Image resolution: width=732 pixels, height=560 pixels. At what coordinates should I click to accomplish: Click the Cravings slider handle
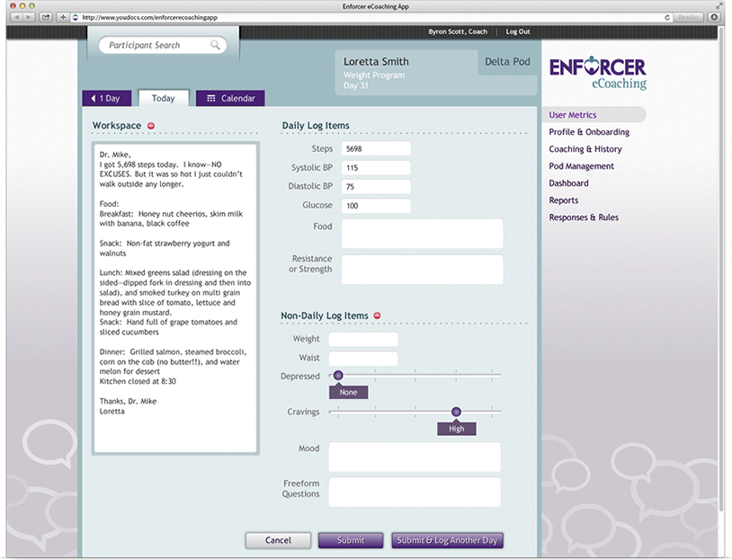(x=456, y=412)
